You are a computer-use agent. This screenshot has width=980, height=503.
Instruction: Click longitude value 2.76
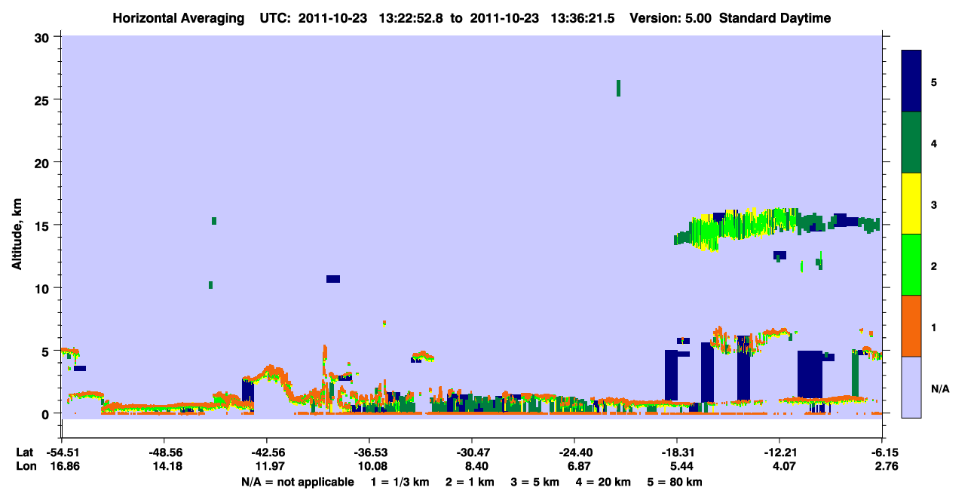[x=885, y=466]
